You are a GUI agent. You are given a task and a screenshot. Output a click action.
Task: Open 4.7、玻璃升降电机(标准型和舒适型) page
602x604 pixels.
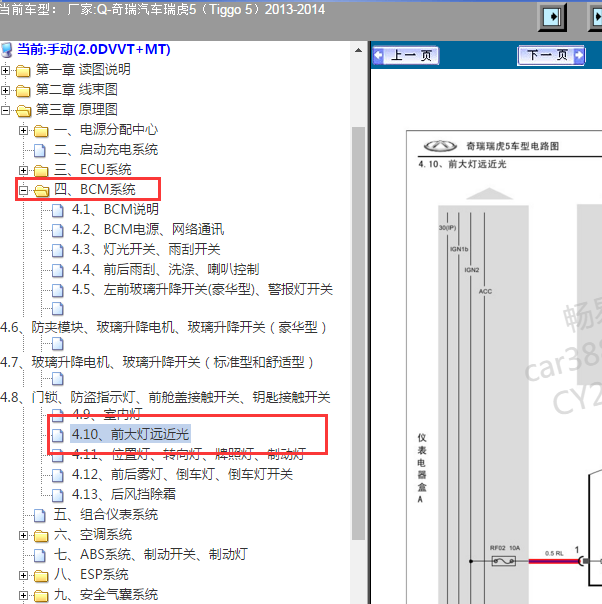click(158, 362)
